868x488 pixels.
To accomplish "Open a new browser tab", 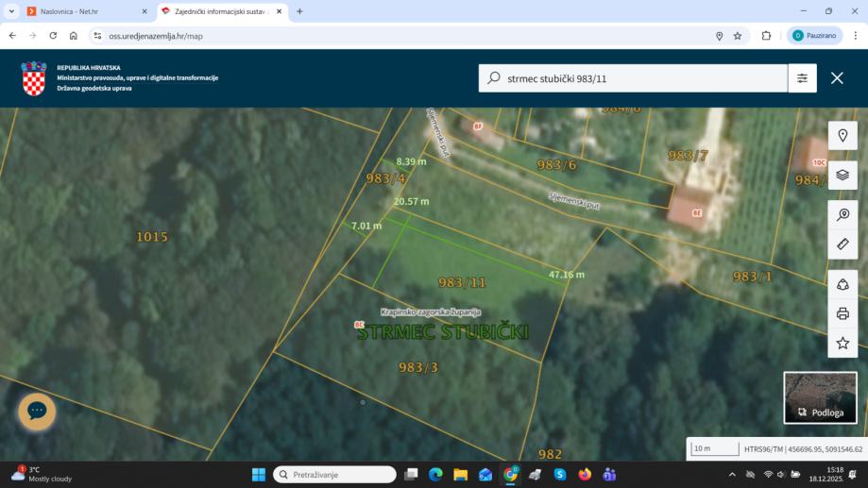I will click(x=299, y=11).
